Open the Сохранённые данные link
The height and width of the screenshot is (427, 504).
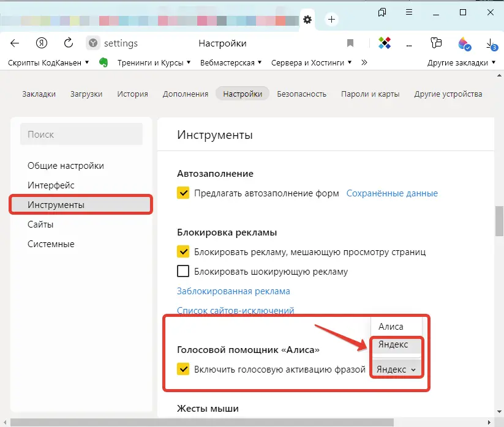(392, 193)
